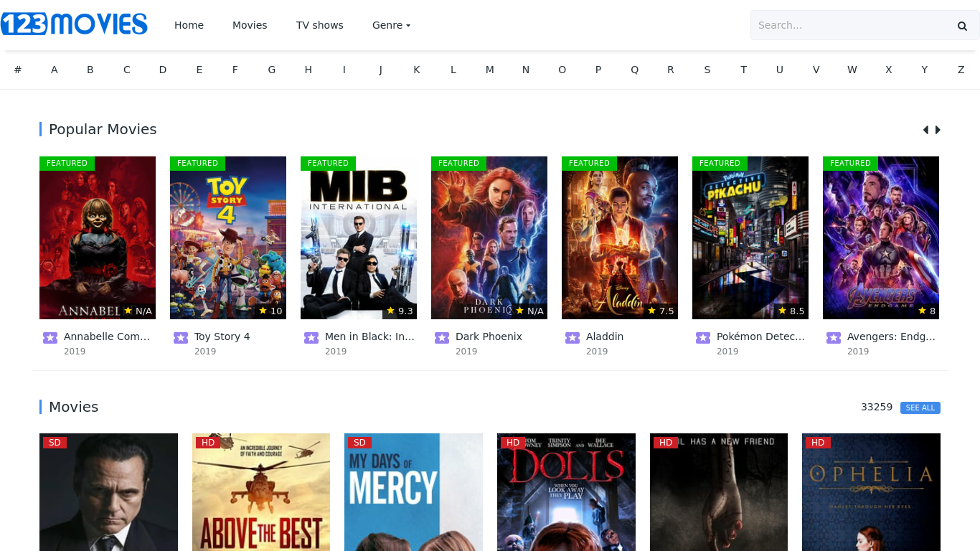The height and width of the screenshot is (551, 980).
Task: Filter titles starting with letter J
Action: pyautogui.click(x=380, y=70)
